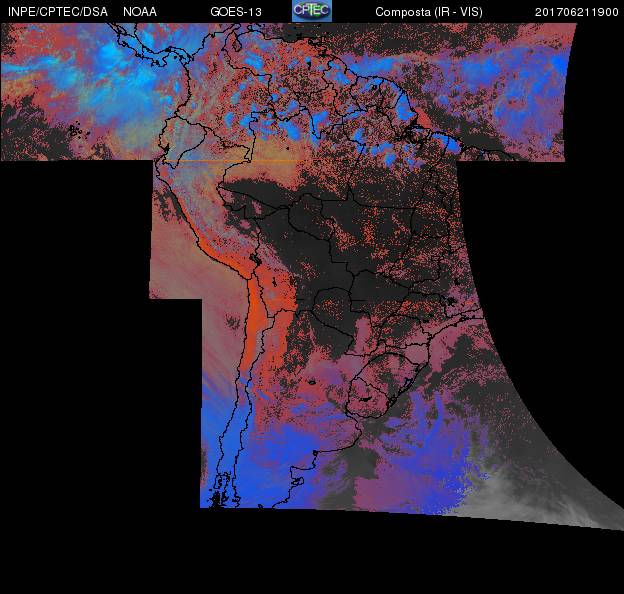Select the NOAA label in header
The width and height of the screenshot is (624, 594).
[140, 12]
